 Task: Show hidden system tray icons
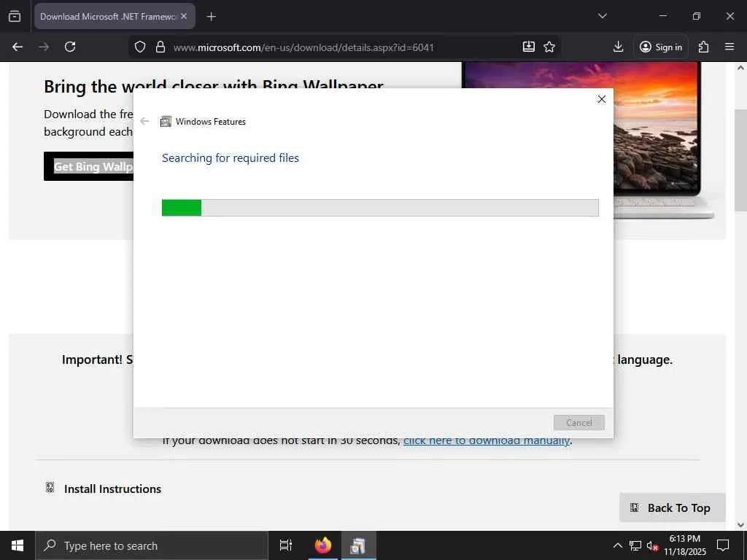pyautogui.click(x=617, y=545)
